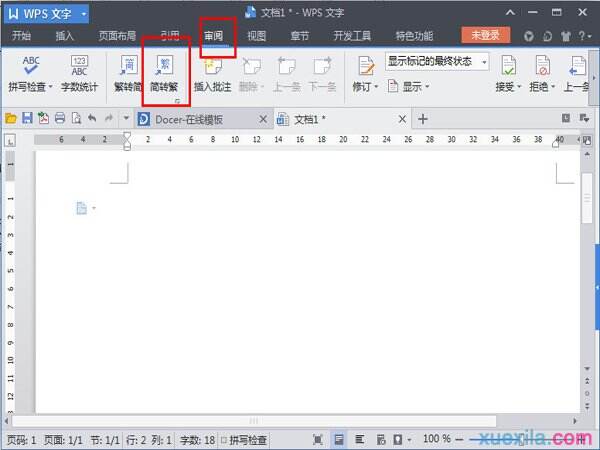The height and width of the screenshot is (450, 600).
Task: Redo the last action
Action: point(109,118)
